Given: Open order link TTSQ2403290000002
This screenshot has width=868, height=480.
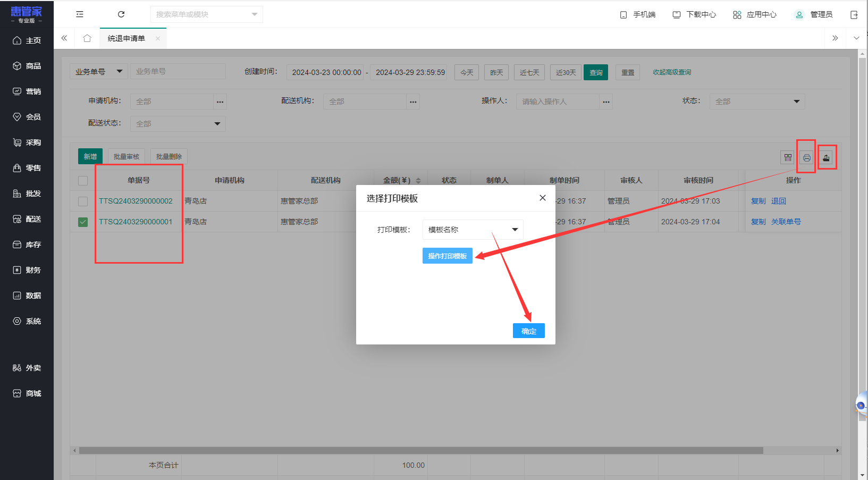Looking at the screenshot, I should (x=136, y=201).
